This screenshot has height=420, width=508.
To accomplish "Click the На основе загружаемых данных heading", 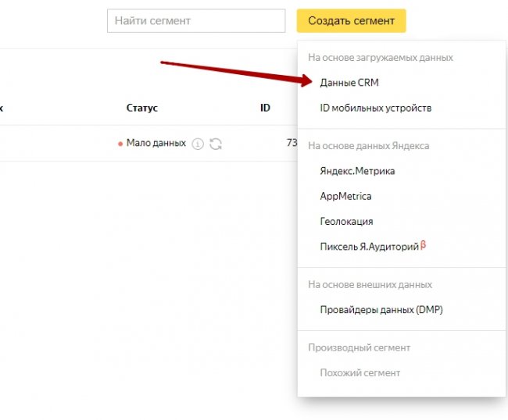I will [x=380, y=58].
